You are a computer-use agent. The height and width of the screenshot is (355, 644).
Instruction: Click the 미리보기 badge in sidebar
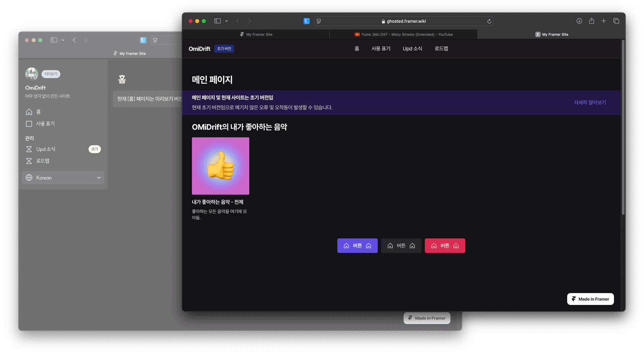pos(51,74)
